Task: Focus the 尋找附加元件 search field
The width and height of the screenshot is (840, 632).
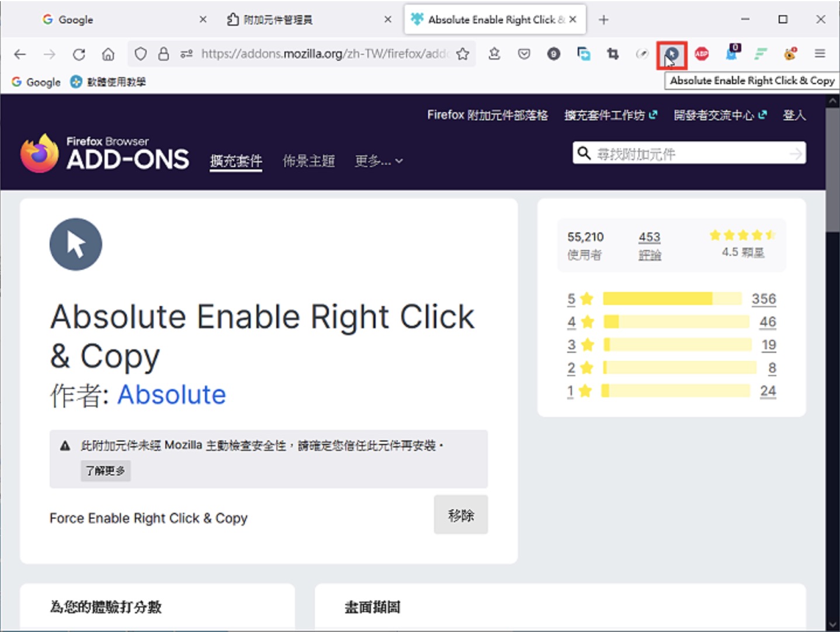Action: coord(689,154)
